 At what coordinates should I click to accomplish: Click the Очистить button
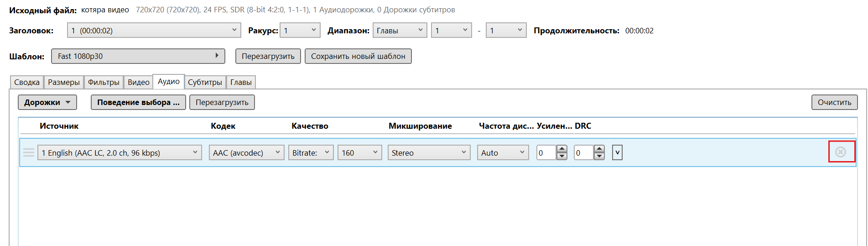tap(834, 102)
